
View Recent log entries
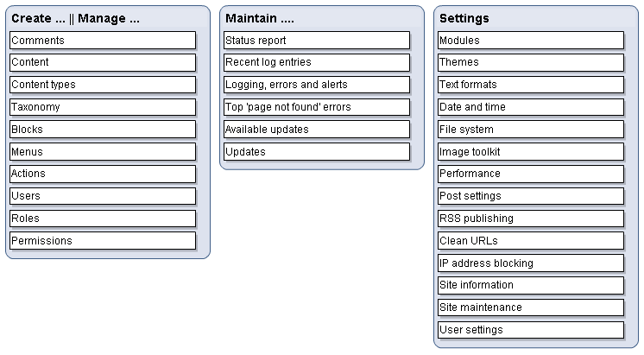317,62
